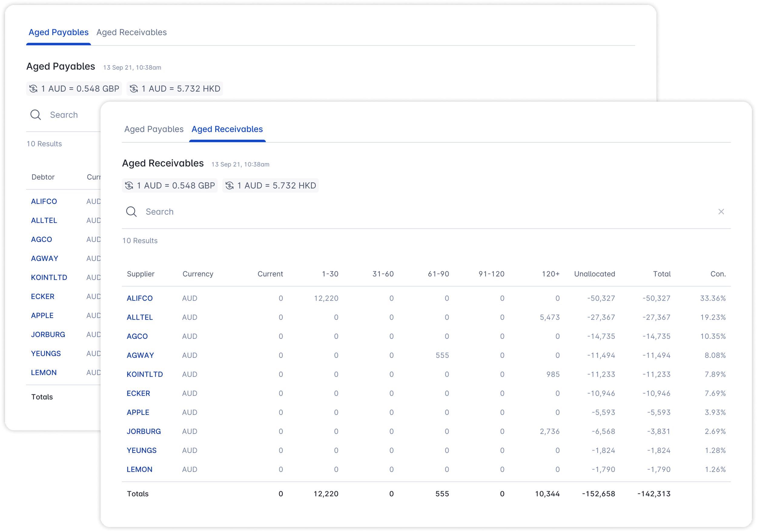Click the GBP exchange rate icon in Payables
Screen dimensions: 757x532
[x=33, y=89]
